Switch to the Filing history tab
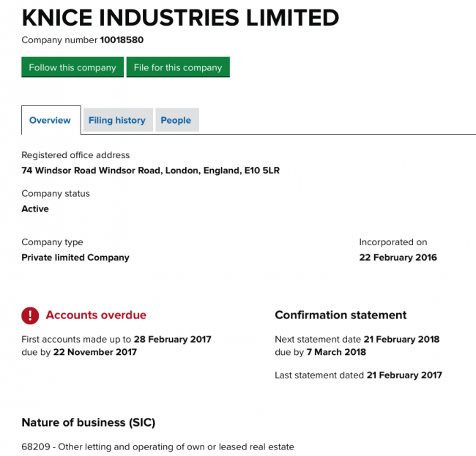 [118, 120]
